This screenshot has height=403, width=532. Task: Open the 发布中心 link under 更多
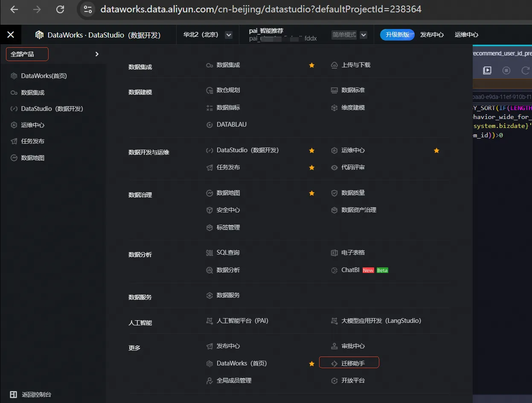pyautogui.click(x=228, y=346)
